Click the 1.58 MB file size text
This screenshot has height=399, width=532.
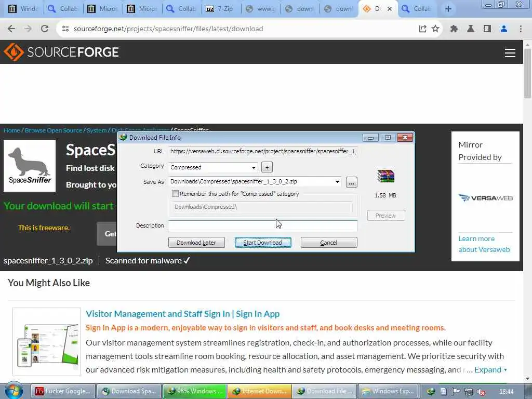385,195
